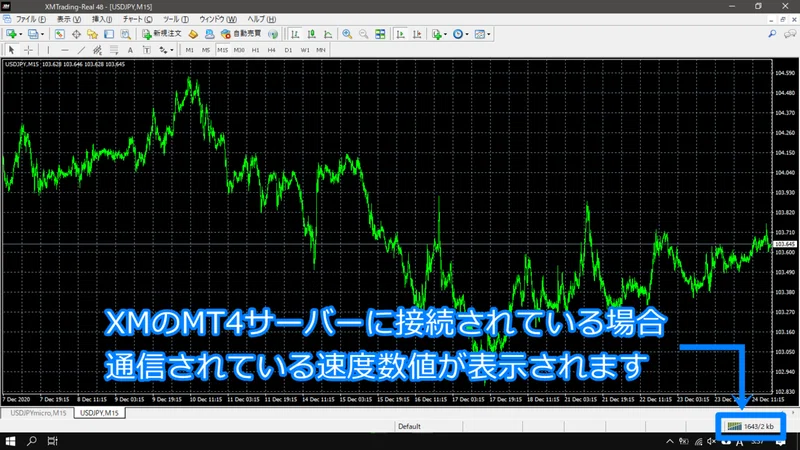Select the Fibonacci retracement tool
Image resolution: width=800 pixels, height=450 pixels.
(114, 50)
